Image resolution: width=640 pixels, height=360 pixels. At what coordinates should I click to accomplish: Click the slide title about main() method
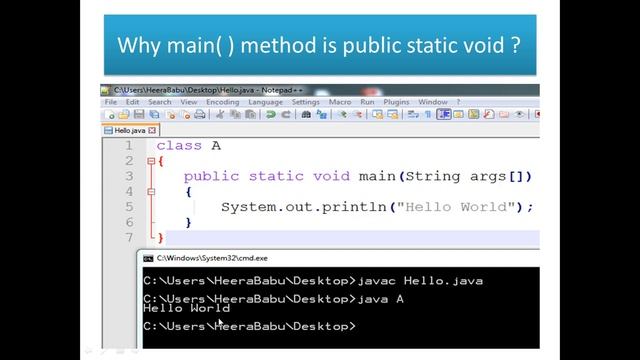coord(319,45)
